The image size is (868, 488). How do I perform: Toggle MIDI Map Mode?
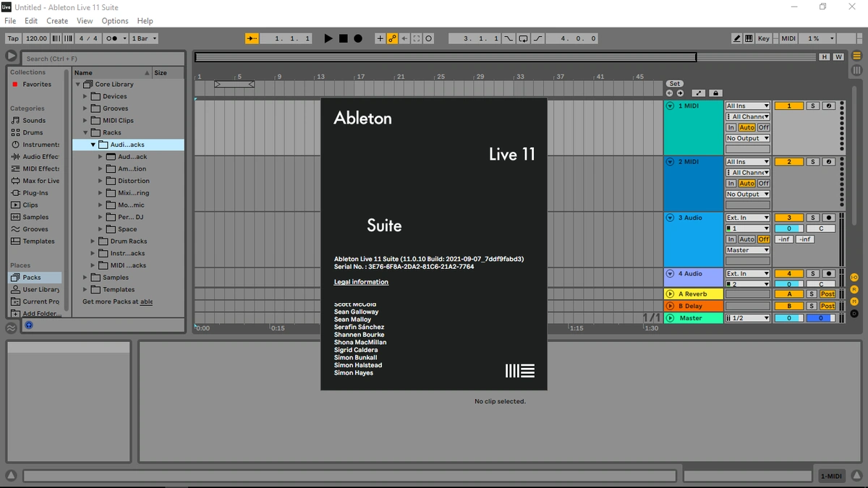tap(788, 38)
